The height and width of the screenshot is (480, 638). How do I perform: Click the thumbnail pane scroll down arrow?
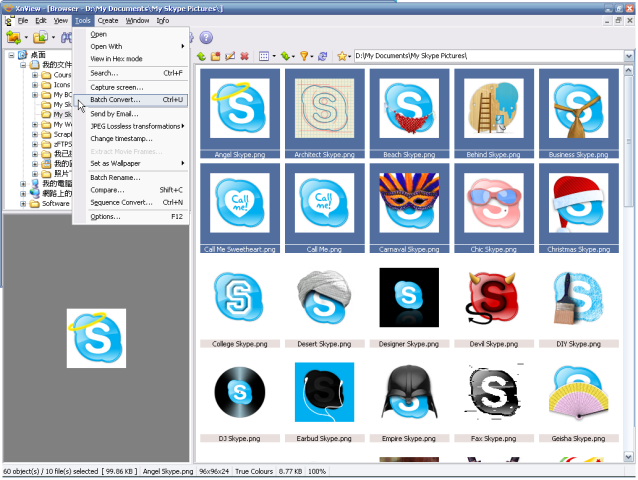tap(629, 457)
